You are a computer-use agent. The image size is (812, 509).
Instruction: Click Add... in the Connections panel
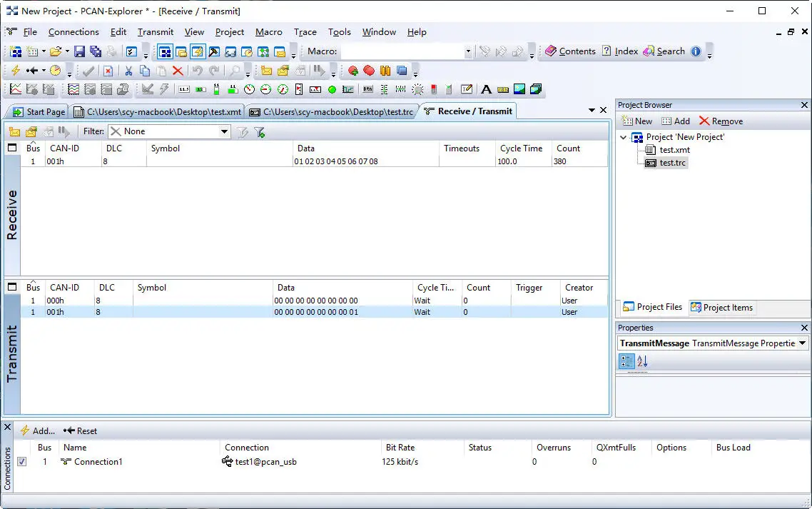coord(37,430)
